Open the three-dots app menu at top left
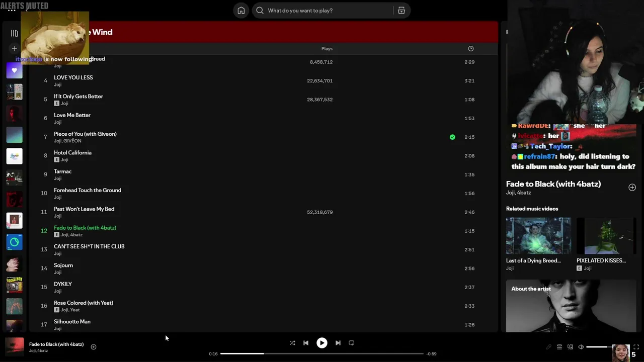 (12, 10)
